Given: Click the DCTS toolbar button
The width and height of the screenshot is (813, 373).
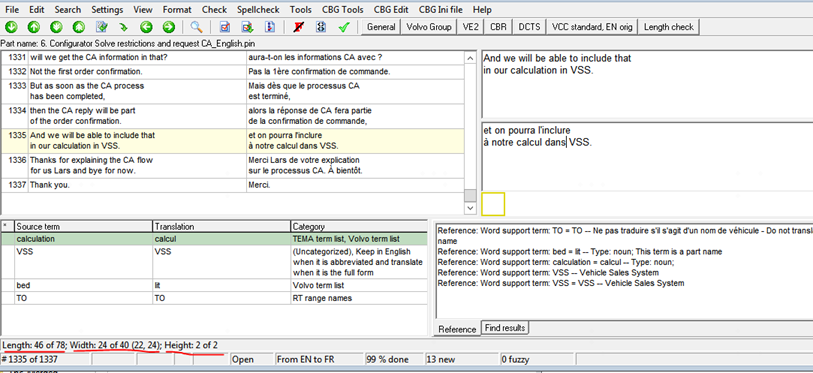Looking at the screenshot, I should [529, 27].
